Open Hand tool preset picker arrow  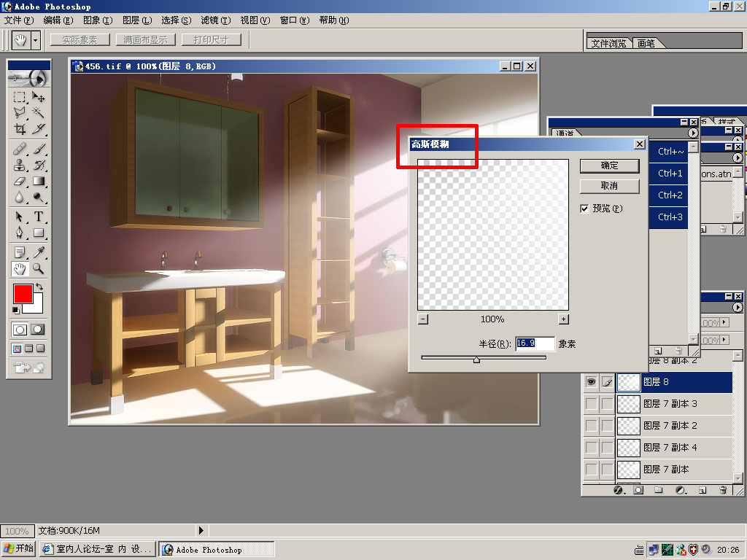click(36, 41)
